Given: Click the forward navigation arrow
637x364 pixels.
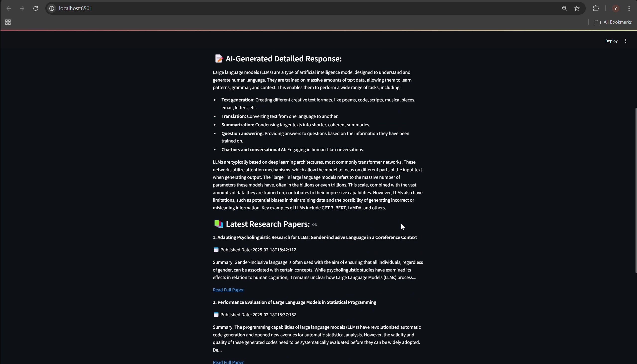Looking at the screenshot, I should [22, 8].
